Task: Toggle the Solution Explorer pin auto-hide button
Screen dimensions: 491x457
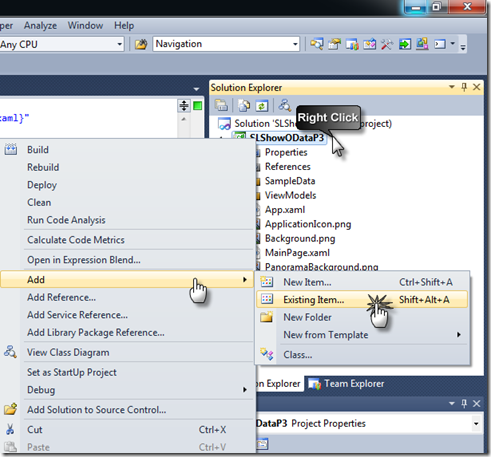Action: click(464, 87)
